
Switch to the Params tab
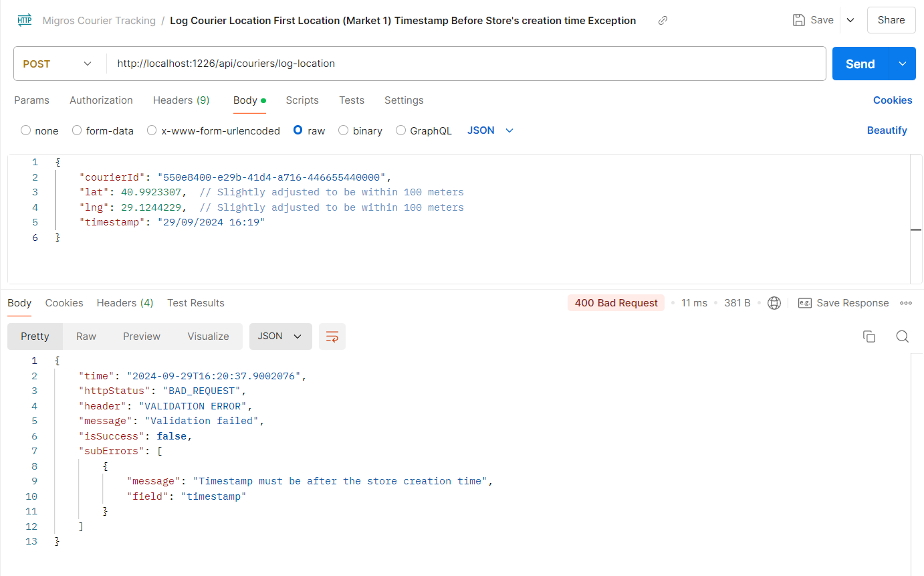pos(31,100)
